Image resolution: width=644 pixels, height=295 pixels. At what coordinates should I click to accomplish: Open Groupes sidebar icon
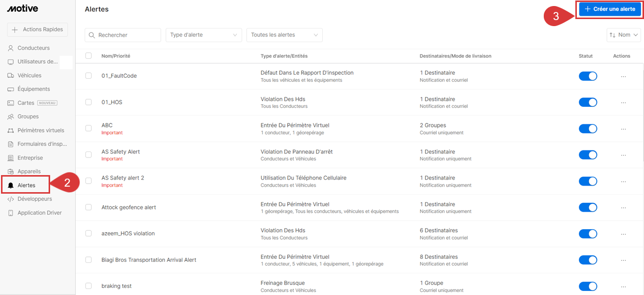pos(11,116)
